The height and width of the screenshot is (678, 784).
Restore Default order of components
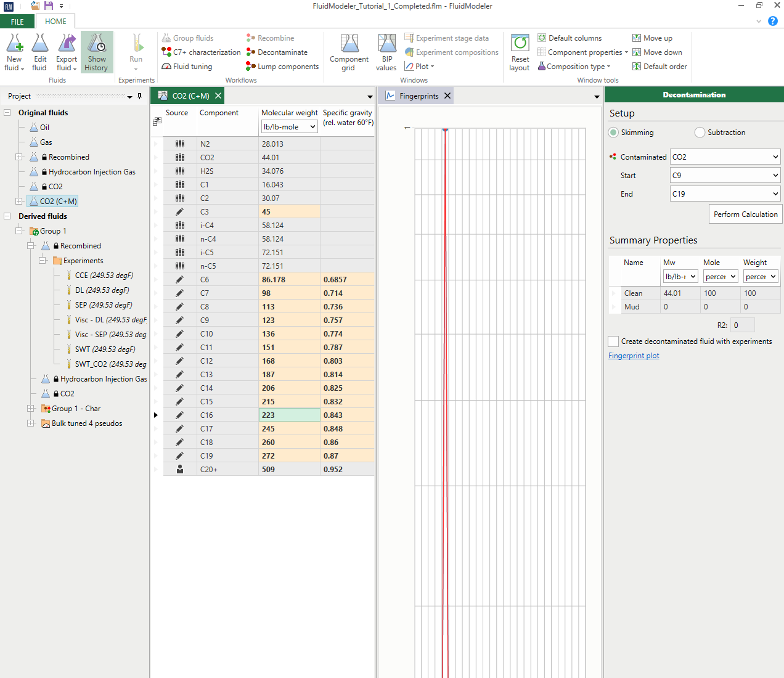(x=659, y=67)
